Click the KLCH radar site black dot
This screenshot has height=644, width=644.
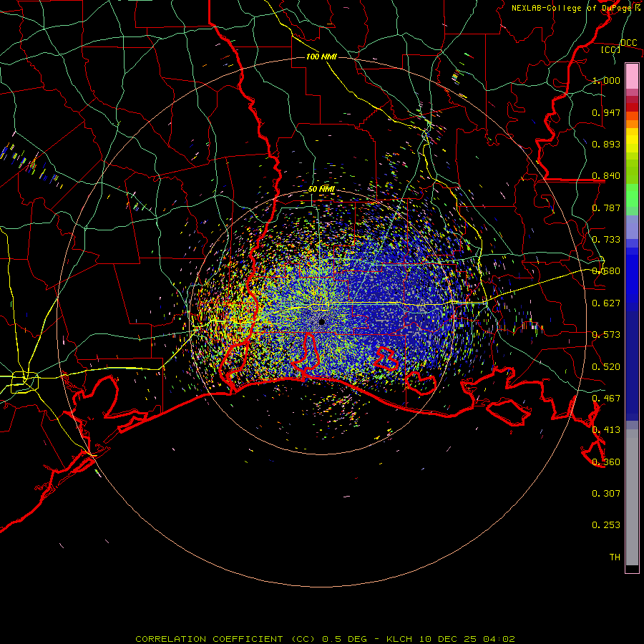pyautogui.click(x=322, y=322)
